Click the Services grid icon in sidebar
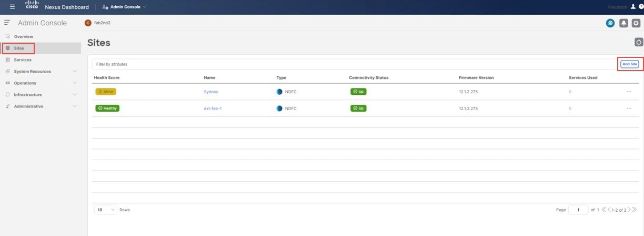 7,60
